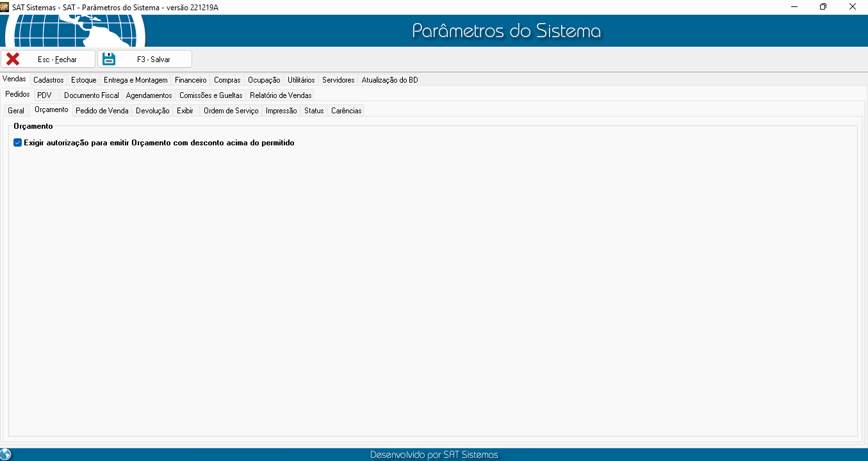868x461 pixels.
Task: Click the red X close icon
Action: point(13,60)
